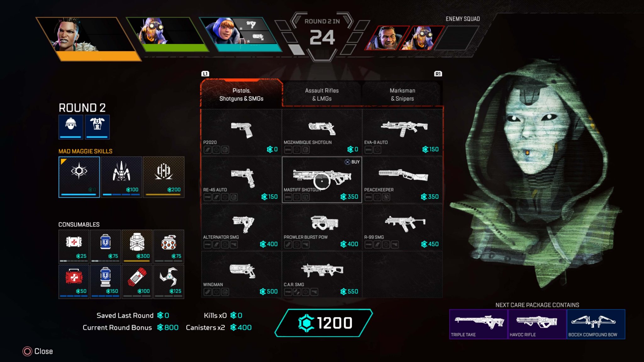Select the Assault Rifles & LMGs tab

pyautogui.click(x=322, y=94)
